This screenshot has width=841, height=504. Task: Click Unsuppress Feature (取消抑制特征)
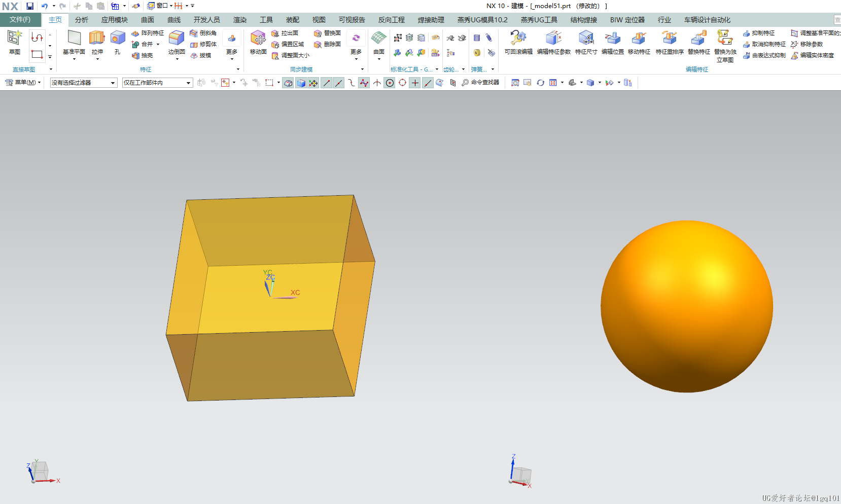pyautogui.click(x=764, y=44)
